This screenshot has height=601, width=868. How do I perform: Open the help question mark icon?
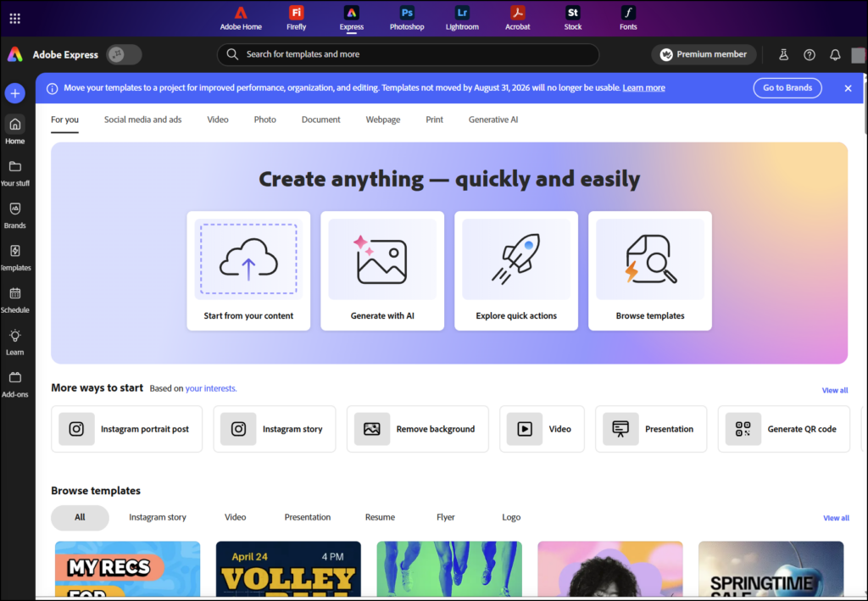[810, 55]
